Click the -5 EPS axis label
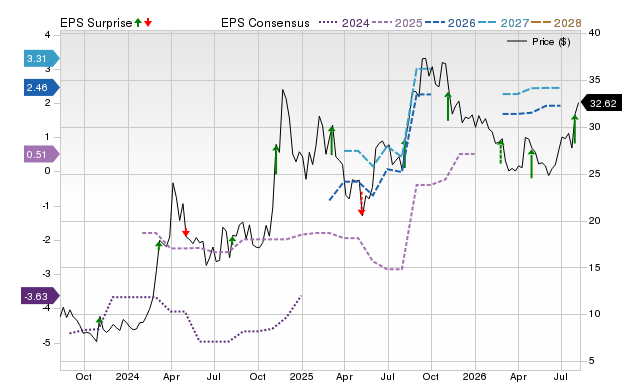This screenshot has width=640, height=382. [47, 342]
